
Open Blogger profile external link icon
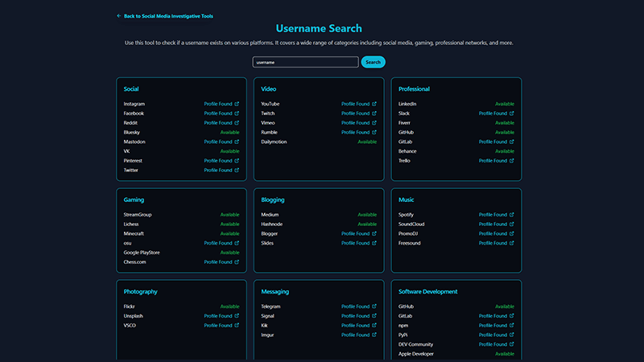click(374, 233)
